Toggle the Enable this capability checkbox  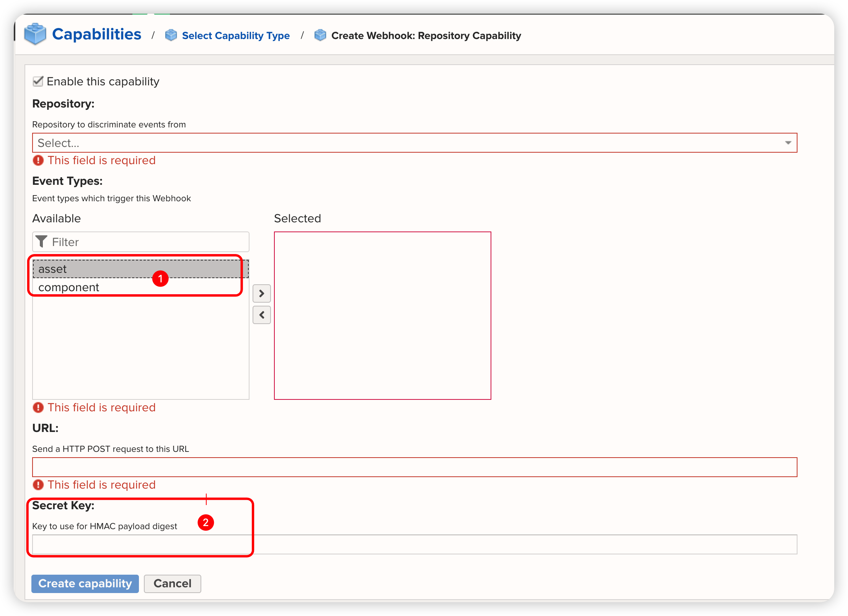pyautogui.click(x=38, y=81)
